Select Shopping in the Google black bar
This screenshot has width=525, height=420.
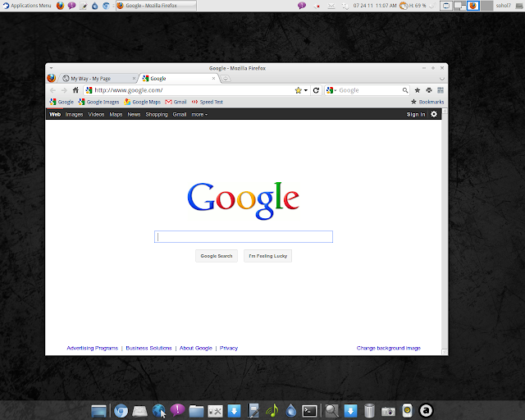coord(157,115)
